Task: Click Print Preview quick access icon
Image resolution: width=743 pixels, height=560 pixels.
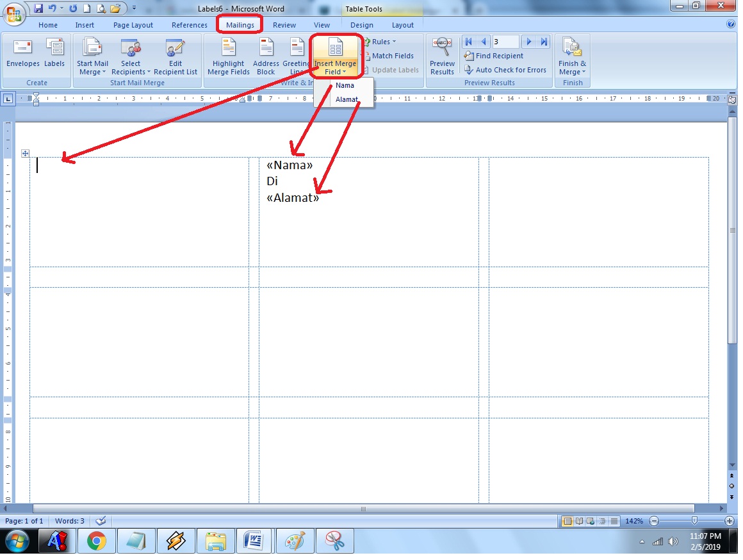Action: coord(101,8)
